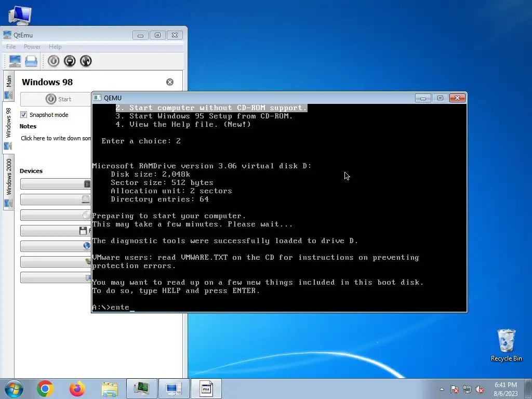Viewport: 532px width, 399px height.
Task: Launch Google Chrome from the taskbar
Action: pyautogui.click(x=45, y=389)
